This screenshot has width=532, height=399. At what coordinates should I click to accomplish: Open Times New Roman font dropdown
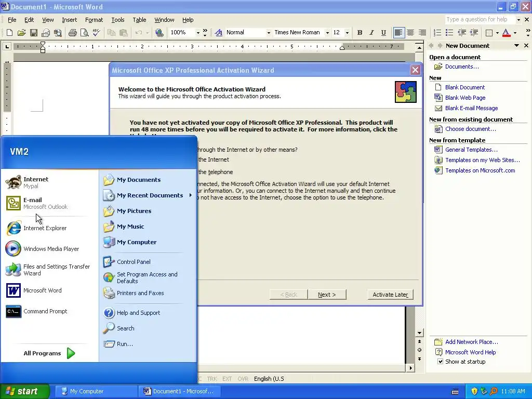click(327, 33)
